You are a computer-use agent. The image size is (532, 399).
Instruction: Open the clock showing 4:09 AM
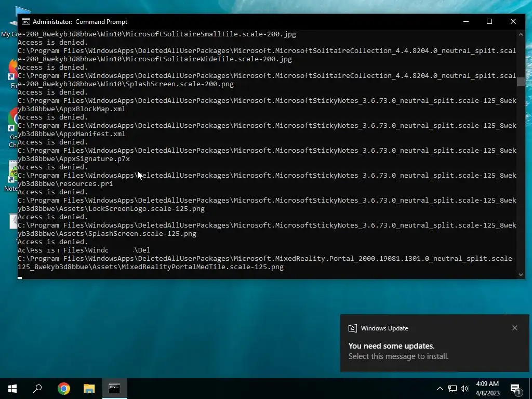(487, 384)
